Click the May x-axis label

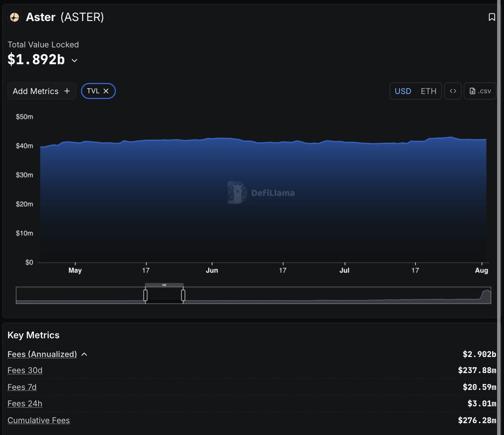pyautogui.click(x=75, y=270)
